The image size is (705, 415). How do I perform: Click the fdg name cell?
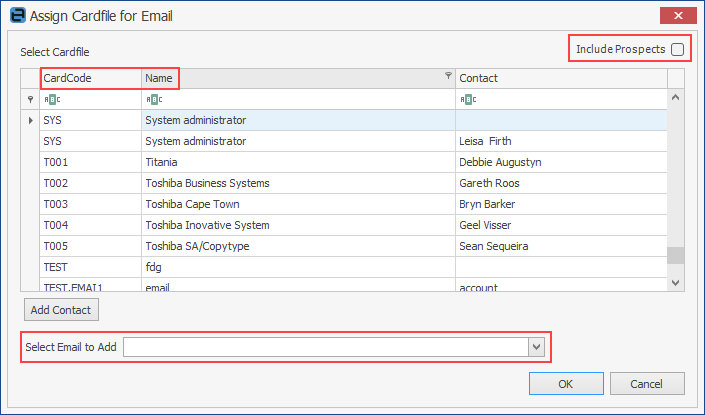(x=298, y=267)
